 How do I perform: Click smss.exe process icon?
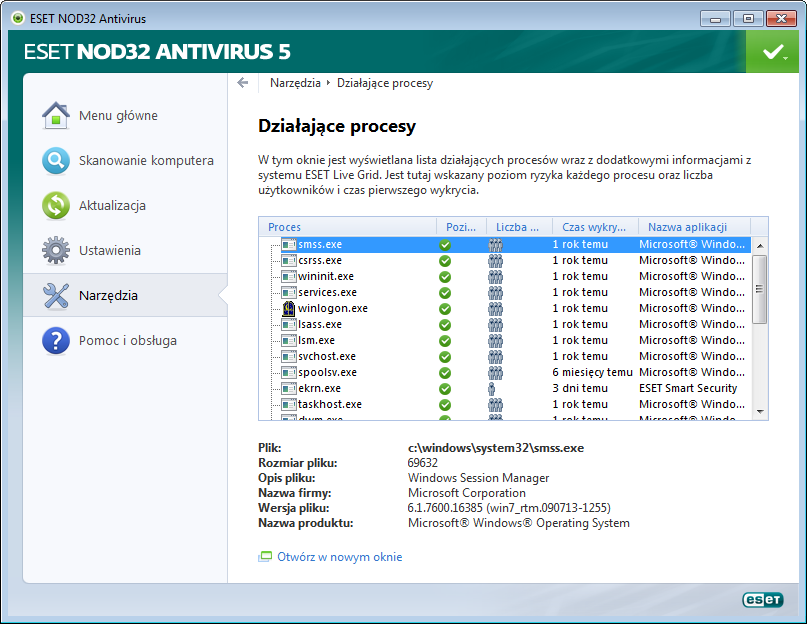click(289, 245)
